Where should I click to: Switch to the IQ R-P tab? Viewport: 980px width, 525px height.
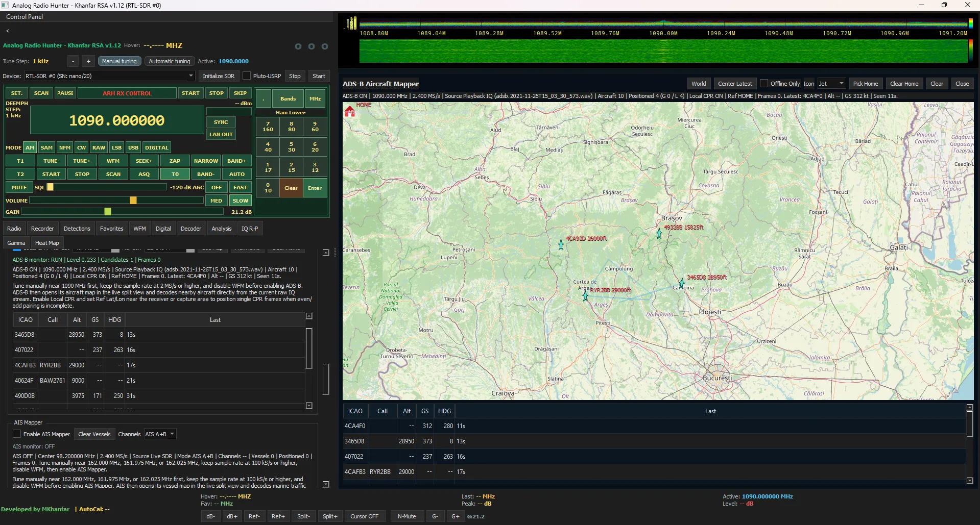250,229
